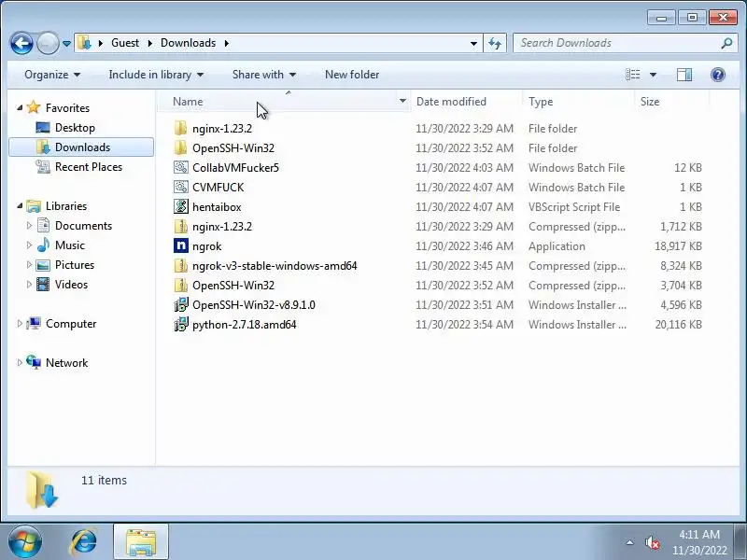Expand the Documents library node

(x=29, y=225)
